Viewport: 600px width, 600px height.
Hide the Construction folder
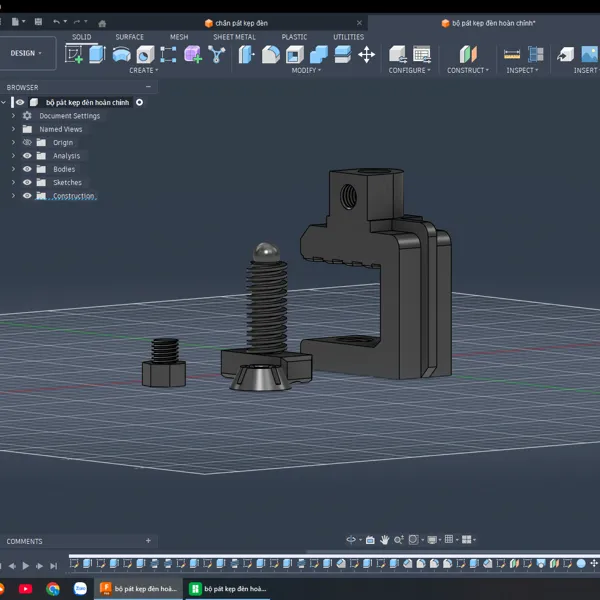pyautogui.click(x=27, y=196)
